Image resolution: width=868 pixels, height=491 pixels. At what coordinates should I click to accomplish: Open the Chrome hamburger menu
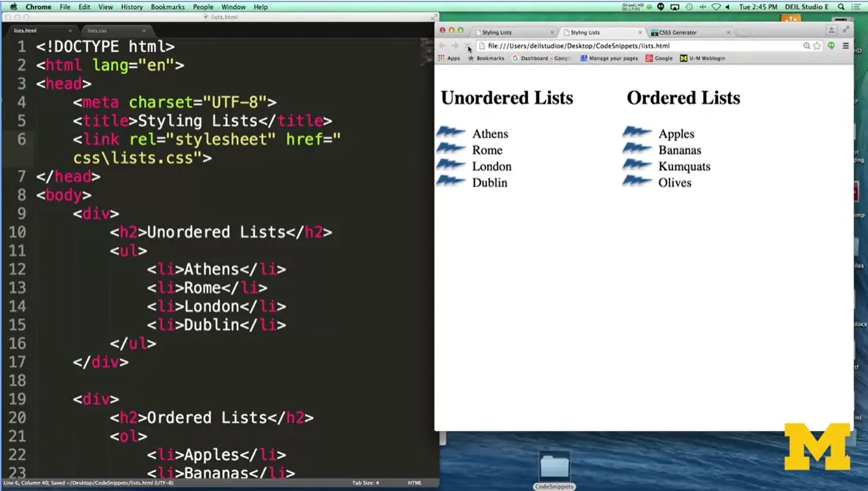pyautogui.click(x=845, y=46)
